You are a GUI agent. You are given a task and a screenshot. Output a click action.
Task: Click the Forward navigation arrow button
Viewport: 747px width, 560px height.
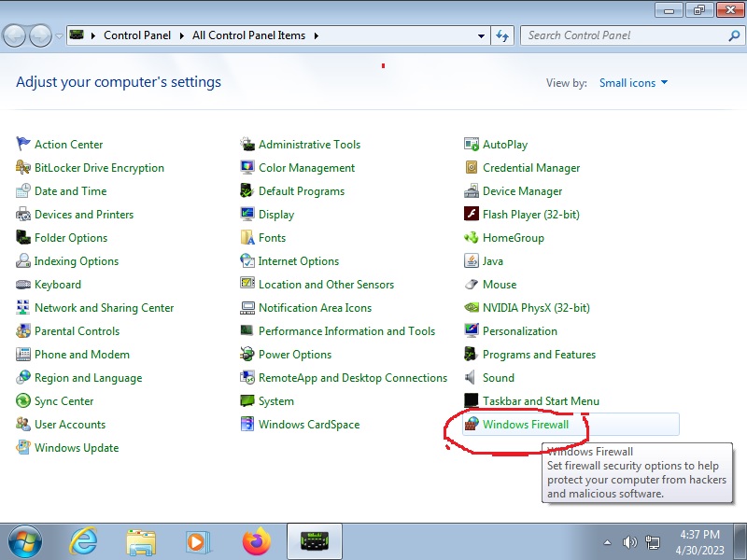(41, 35)
